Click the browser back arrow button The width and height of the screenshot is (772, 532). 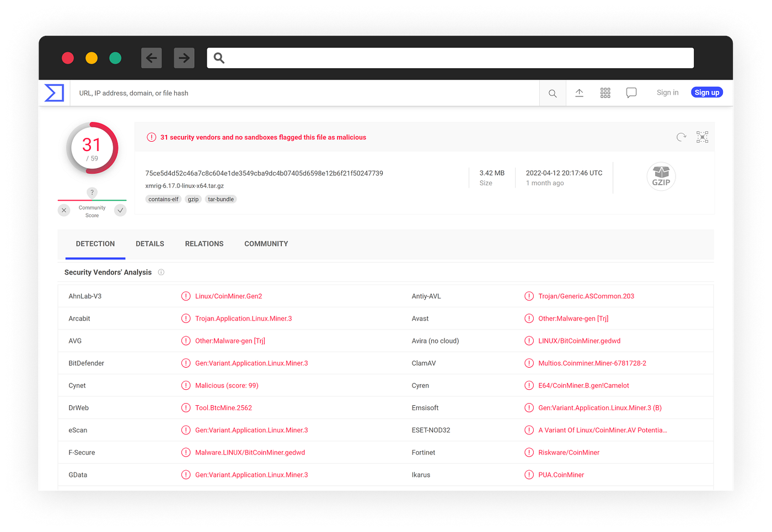[x=151, y=58]
